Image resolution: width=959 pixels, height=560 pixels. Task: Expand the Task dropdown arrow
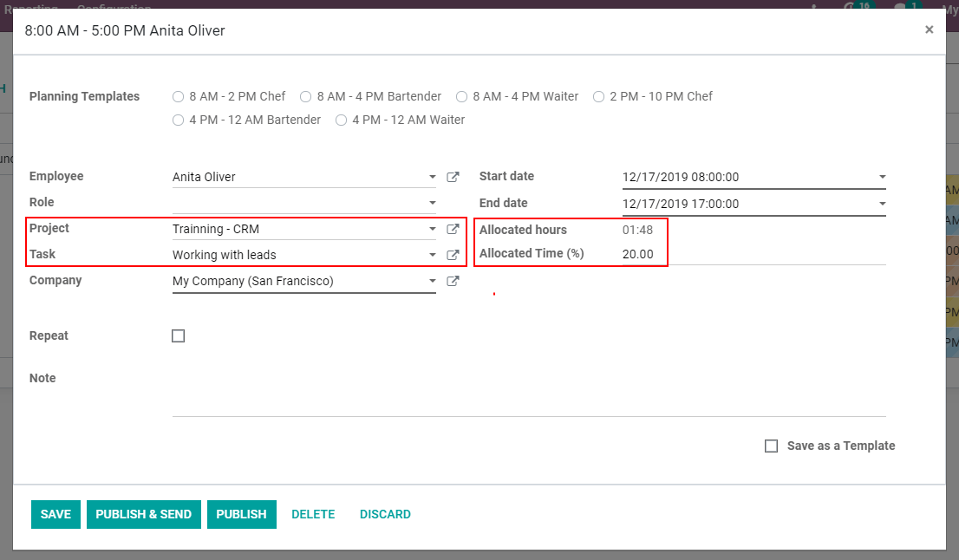point(433,255)
